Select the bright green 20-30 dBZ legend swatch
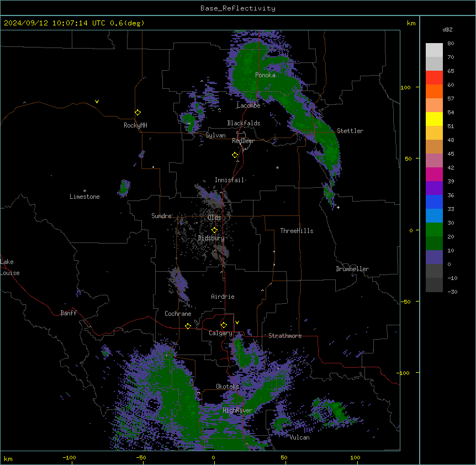The width and height of the screenshot is (476, 465). pyautogui.click(x=434, y=230)
